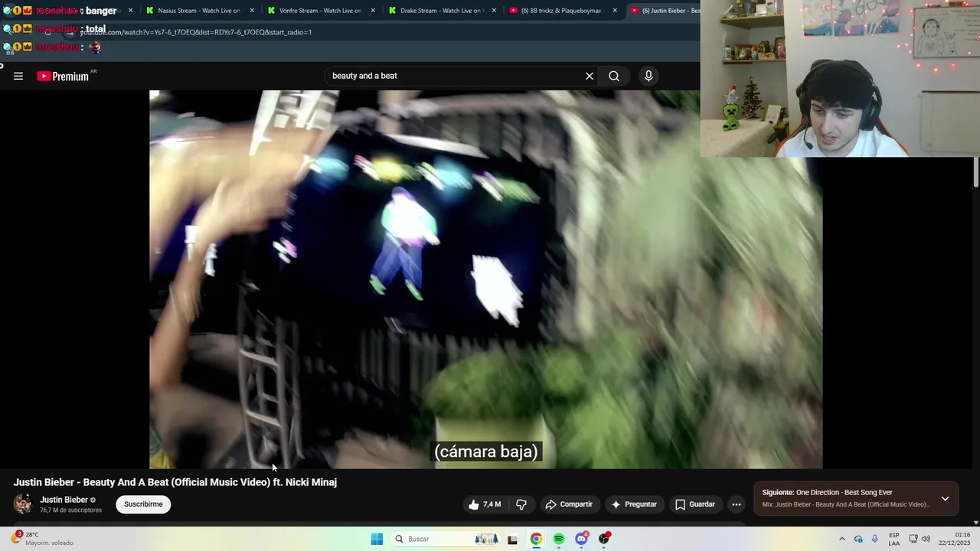This screenshot has width=980, height=551.
Task: Open the system volume speaker icon
Action: [x=926, y=539]
